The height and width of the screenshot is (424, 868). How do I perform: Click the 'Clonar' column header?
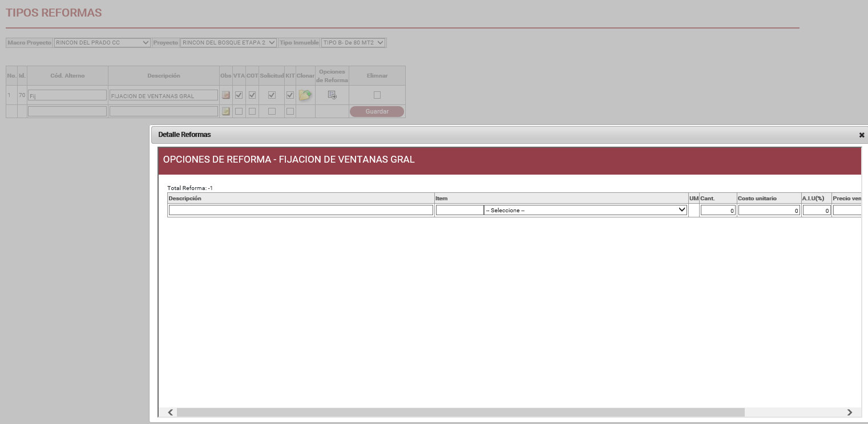305,76
